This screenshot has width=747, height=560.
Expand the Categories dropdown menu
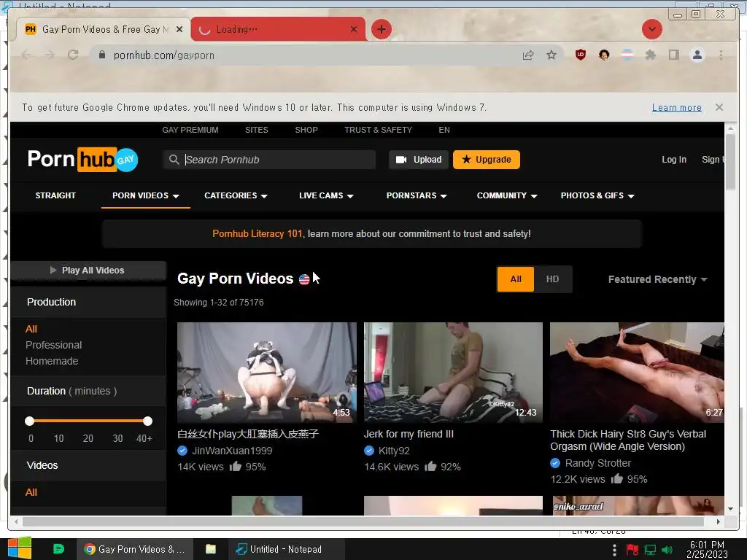click(236, 195)
